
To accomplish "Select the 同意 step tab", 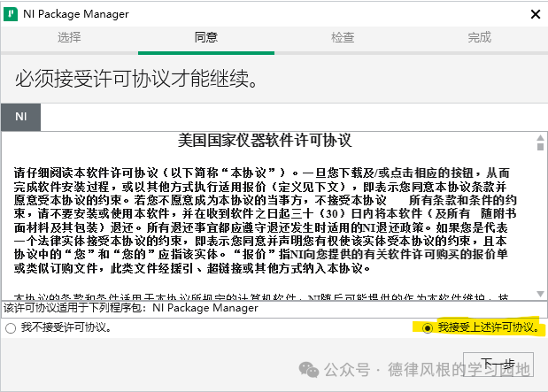I will [206, 37].
